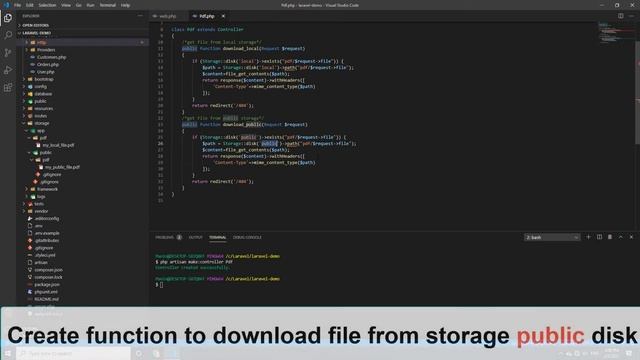The image size is (640, 360).
Task: Click line 26 in the editor gutter
Action: coord(160,144)
